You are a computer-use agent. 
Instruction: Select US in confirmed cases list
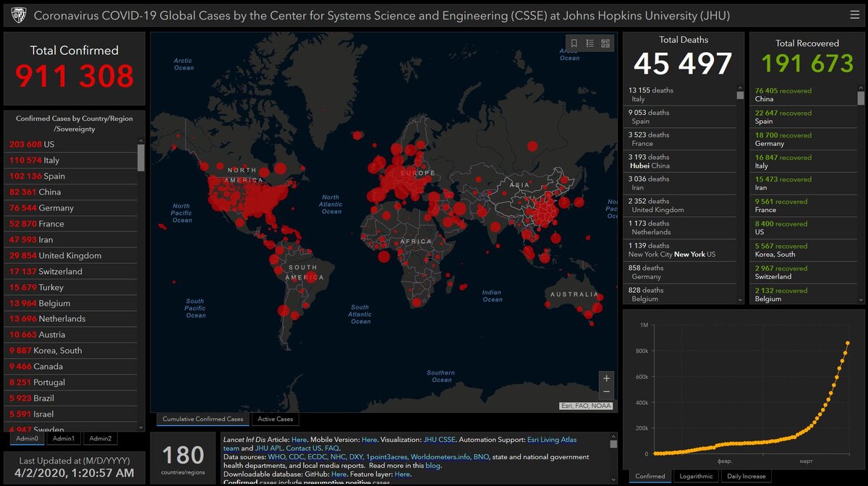pos(70,145)
